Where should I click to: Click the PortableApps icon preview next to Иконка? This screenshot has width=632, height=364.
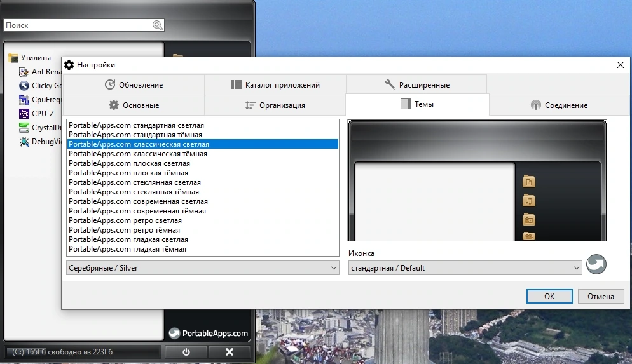596,264
